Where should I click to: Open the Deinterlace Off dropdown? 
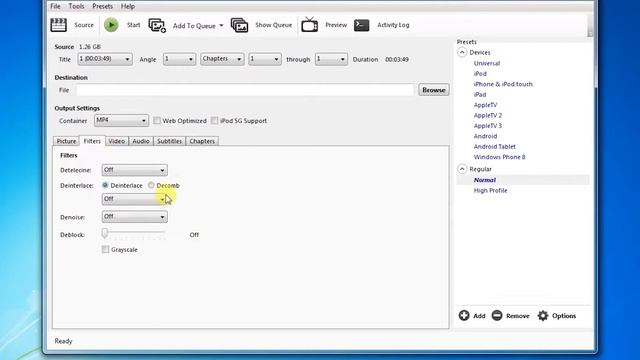tap(134, 199)
